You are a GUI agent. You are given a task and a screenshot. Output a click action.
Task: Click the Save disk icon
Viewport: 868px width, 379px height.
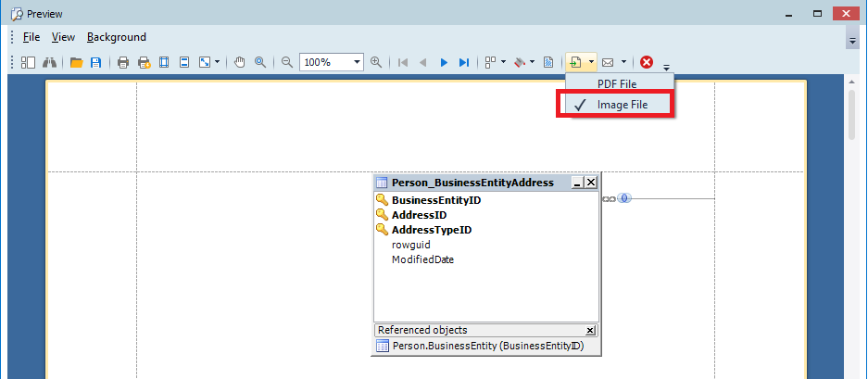point(95,62)
